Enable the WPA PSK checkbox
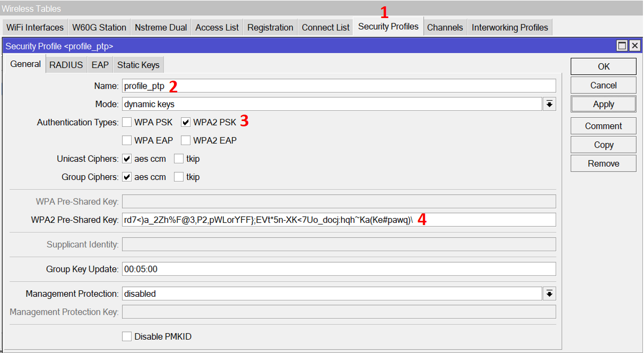The width and height of the screenshot is (644, 353). click(127, 122)
